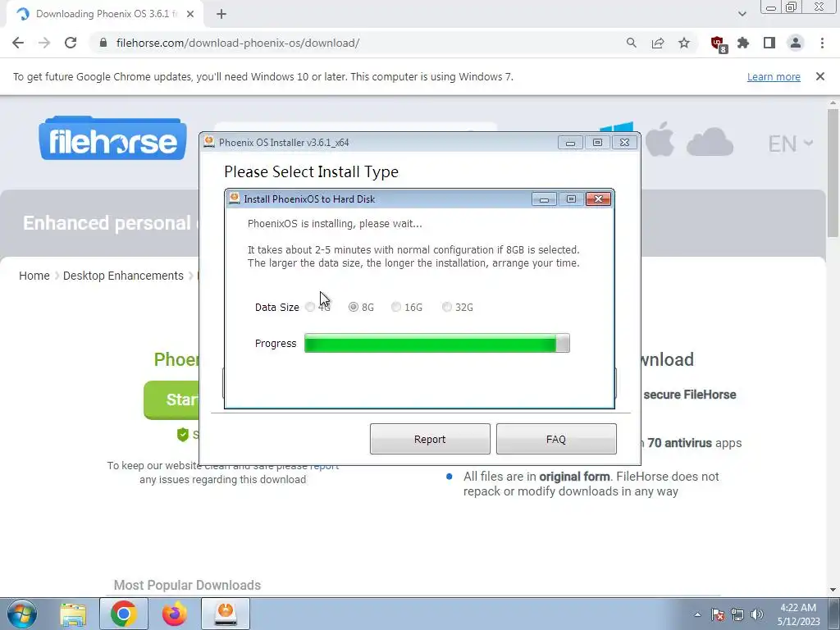Expand the tab search dropdown arrow
Viewport: 840px width, 630px height.
742,14
